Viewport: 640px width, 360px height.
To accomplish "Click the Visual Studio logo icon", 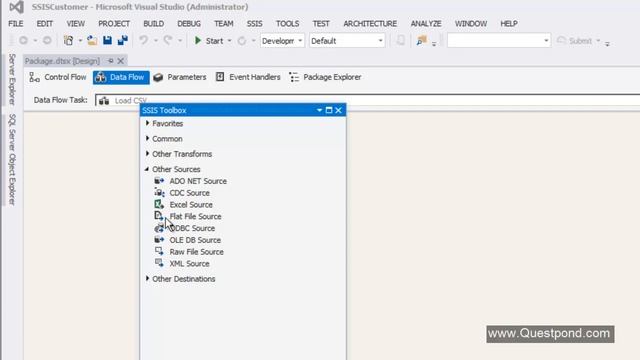I will click(16, 7).
